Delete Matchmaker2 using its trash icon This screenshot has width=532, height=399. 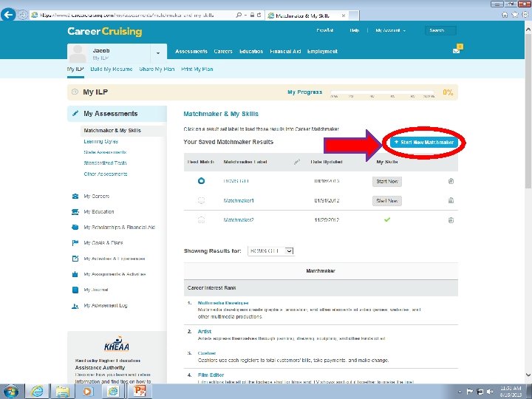point(451,220)
